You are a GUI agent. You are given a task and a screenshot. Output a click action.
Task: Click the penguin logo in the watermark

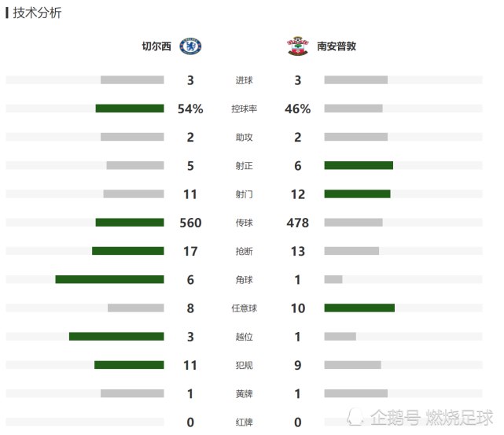(355, 417)
